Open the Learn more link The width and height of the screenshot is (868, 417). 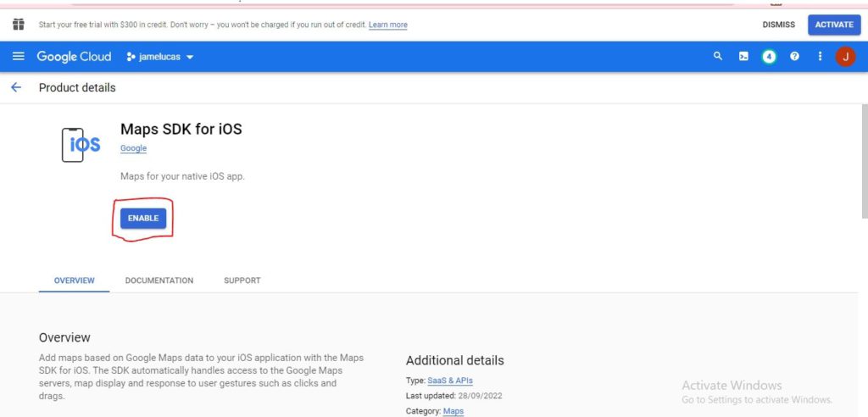pos(387,25)
